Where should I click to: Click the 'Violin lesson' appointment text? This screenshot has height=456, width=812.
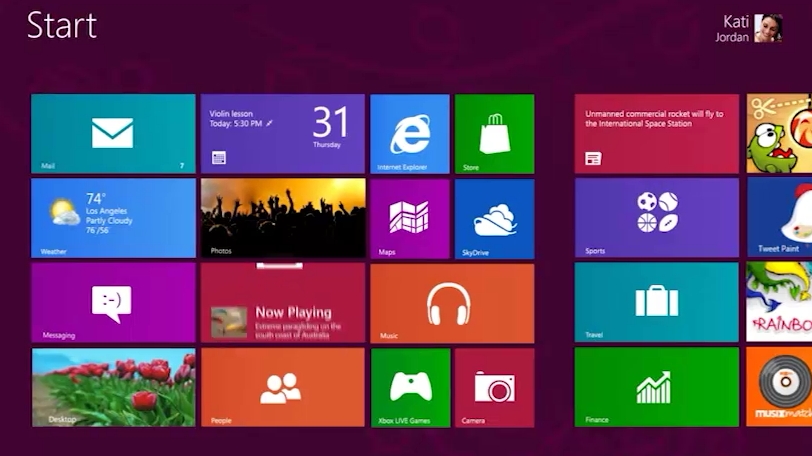click(x=231, y=113)
